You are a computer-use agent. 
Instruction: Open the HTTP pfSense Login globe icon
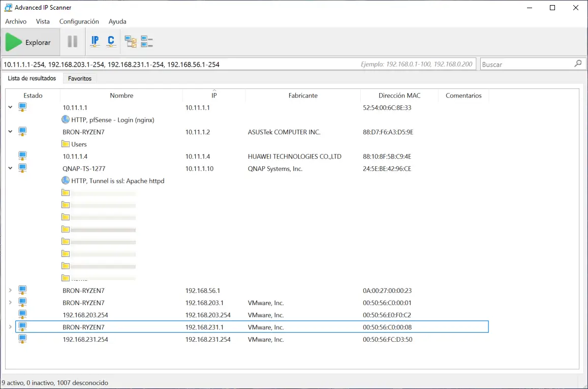pyautogui.click(x=65, y=119)
